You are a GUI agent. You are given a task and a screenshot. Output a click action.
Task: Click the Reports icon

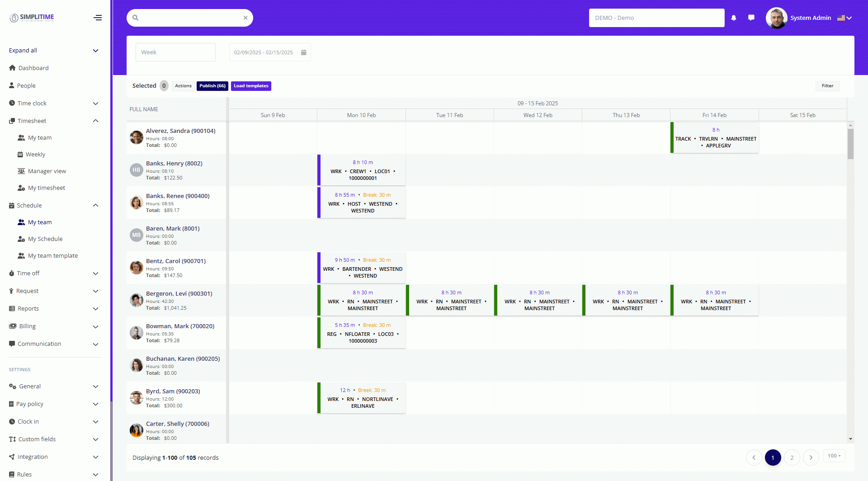click(x=12, y=308)
